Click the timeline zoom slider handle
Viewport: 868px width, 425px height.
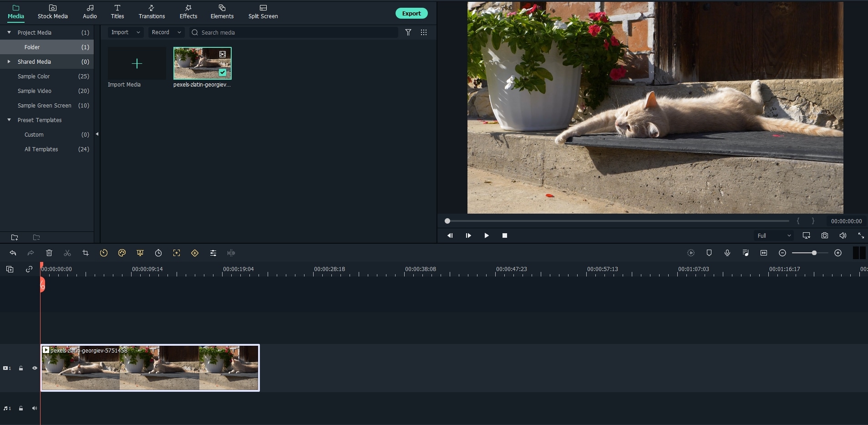click(814, 253)
